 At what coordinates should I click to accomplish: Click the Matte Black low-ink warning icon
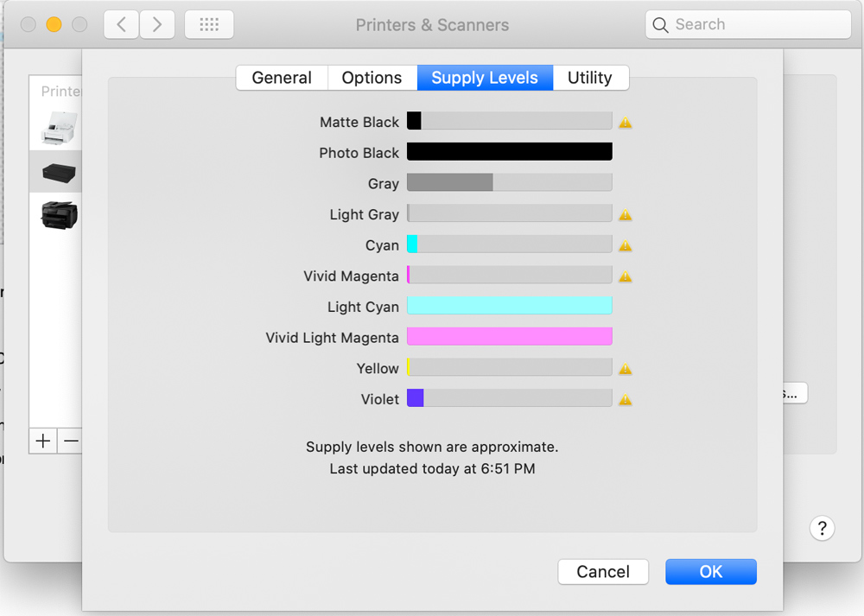tap(626, 123)
